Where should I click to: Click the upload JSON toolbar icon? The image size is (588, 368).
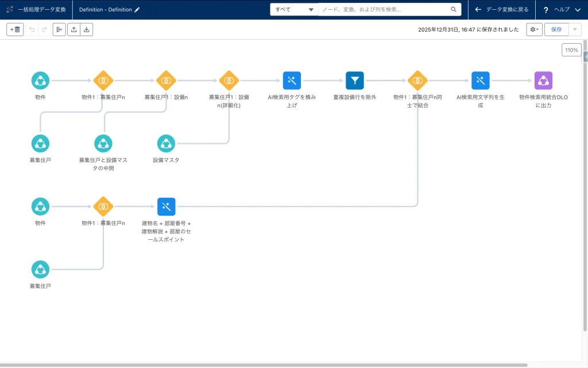[x=73, y=29]
